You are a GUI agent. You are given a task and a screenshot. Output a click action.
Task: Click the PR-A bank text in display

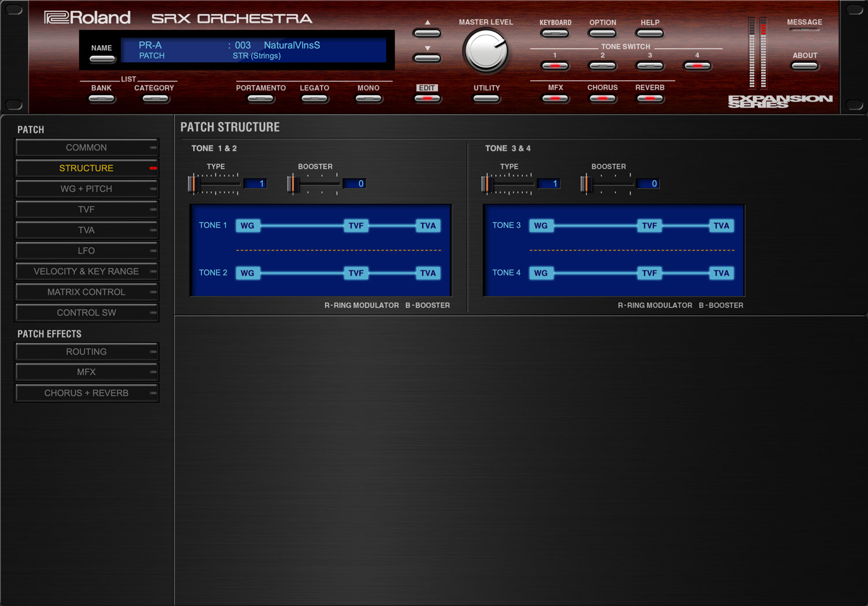(x=150, y=45)
